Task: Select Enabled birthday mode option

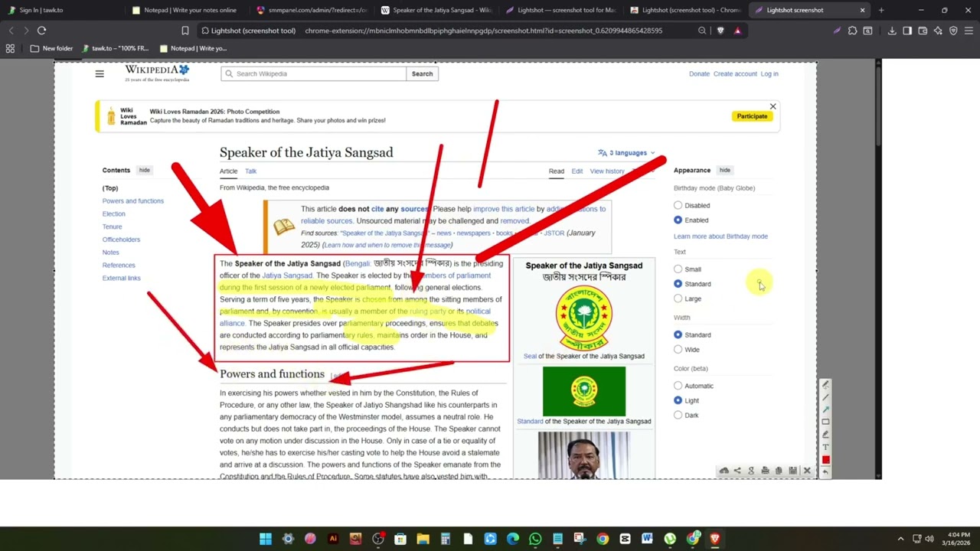Action: click(x=678, y=220)
